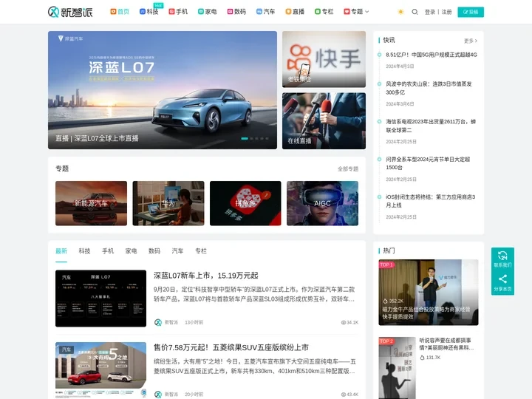Go to the 科技 nav section
This screenshot has width=532, height=399.
coord(149,12)
